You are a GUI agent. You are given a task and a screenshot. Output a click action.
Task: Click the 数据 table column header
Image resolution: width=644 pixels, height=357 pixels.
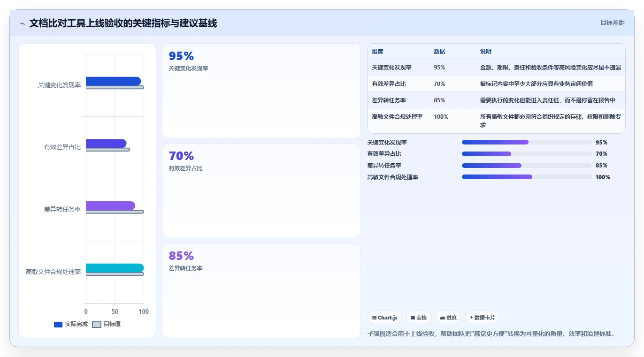click(x=439, y=52)
